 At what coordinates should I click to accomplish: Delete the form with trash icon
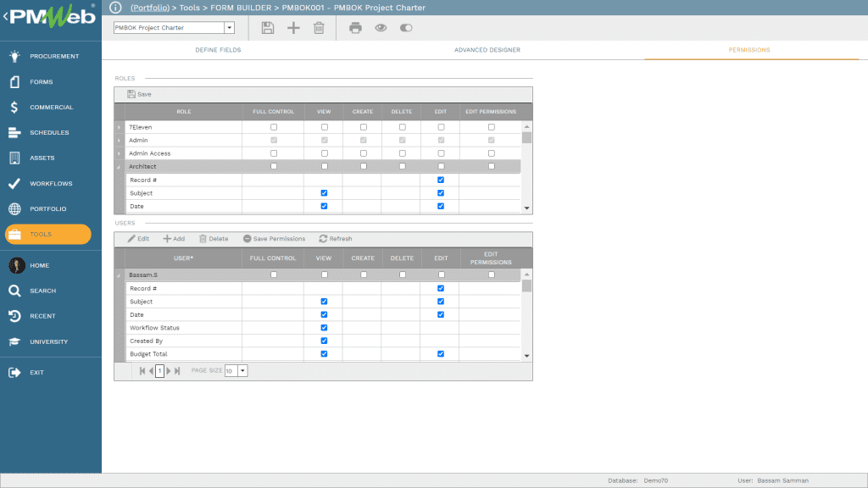[319, 28]
